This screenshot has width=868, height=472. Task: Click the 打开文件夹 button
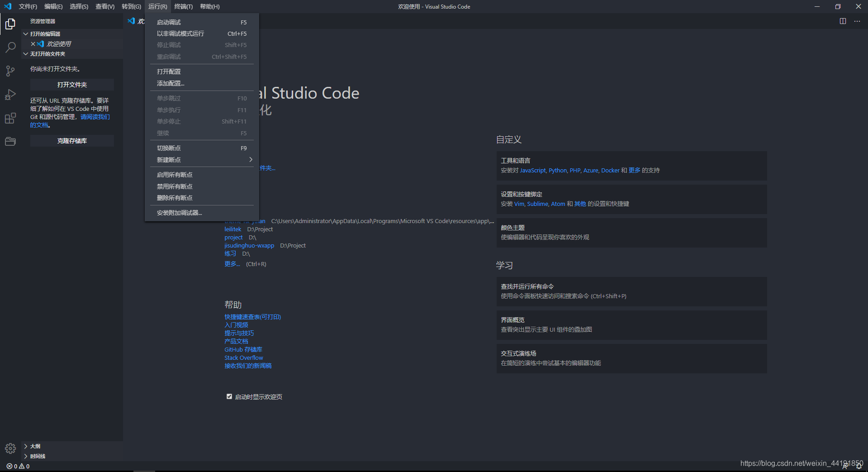pyautogui.click(x=71, y=84)
